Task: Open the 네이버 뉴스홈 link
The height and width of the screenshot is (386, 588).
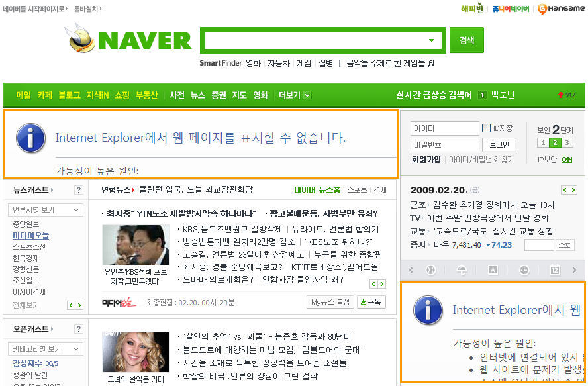Action: (x=317, y=190)
